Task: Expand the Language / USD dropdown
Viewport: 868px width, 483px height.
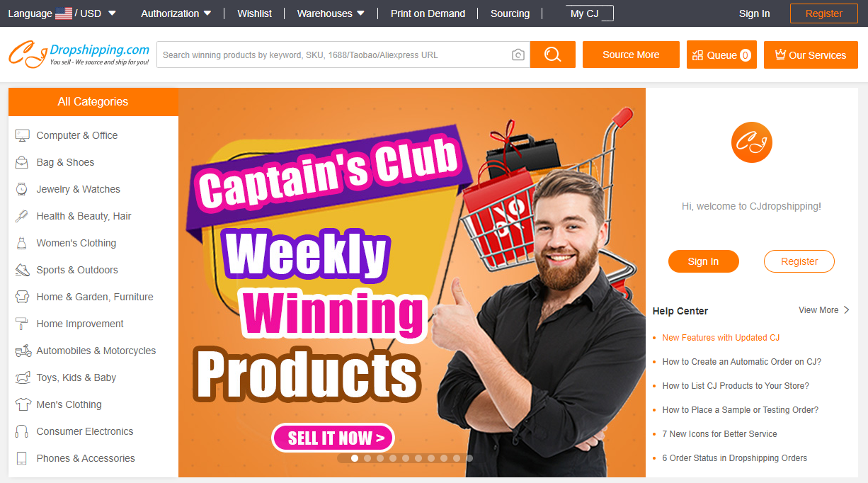Action: point(62,13)
